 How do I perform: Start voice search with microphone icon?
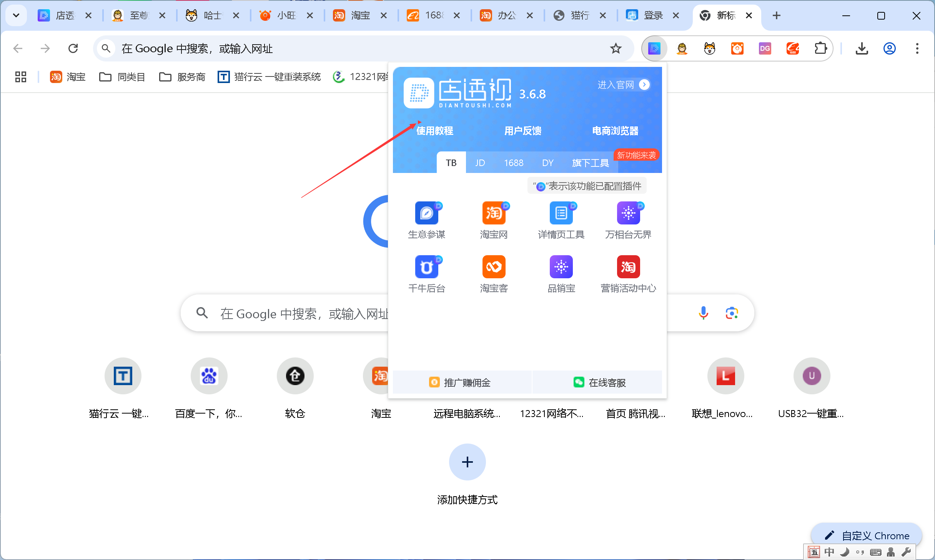[x=704, y=313]
